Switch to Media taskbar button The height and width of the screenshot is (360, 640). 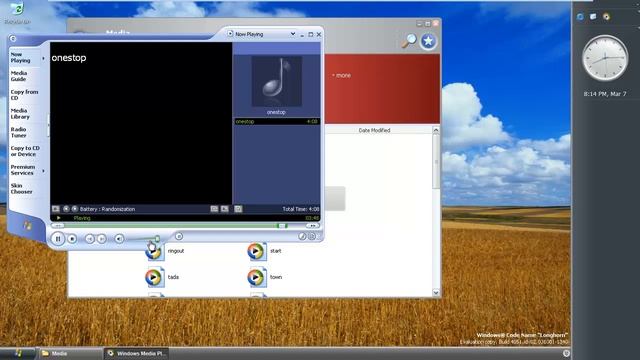point(70,353)
